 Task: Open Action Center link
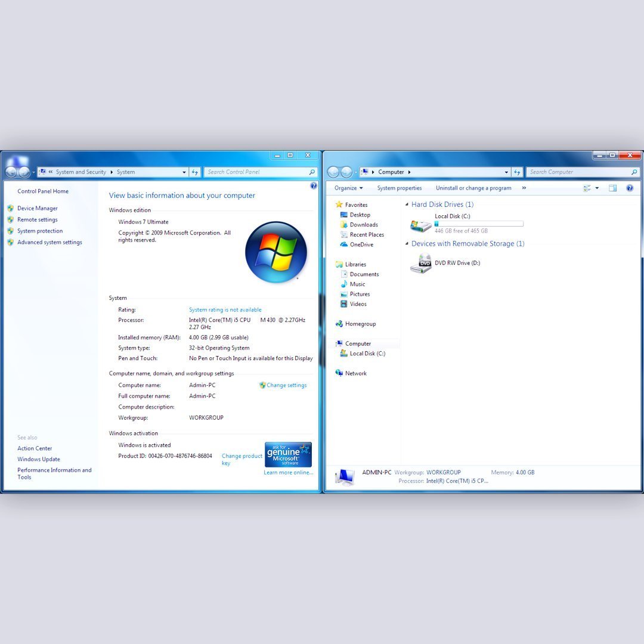coord(35,448)
